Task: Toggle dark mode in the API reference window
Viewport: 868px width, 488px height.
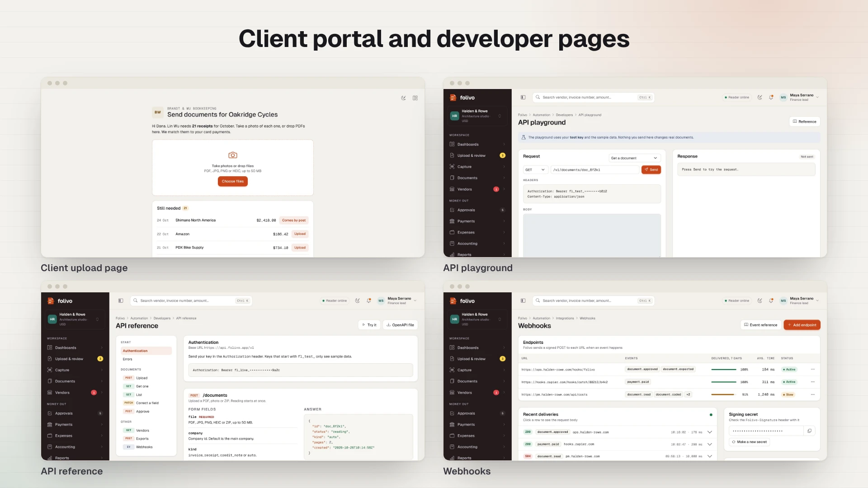Action: click(358, 300)
